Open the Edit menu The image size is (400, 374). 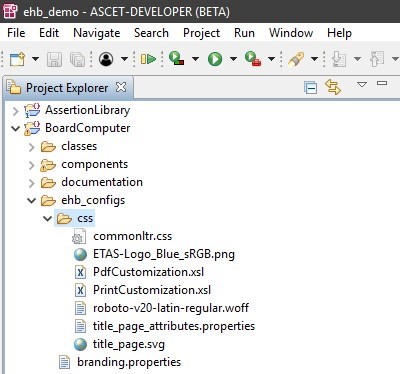point(49,33)
